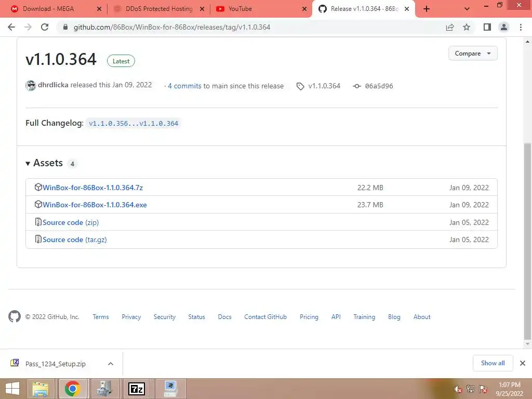
Task: Open footer Security link
Action: (165, 317)
